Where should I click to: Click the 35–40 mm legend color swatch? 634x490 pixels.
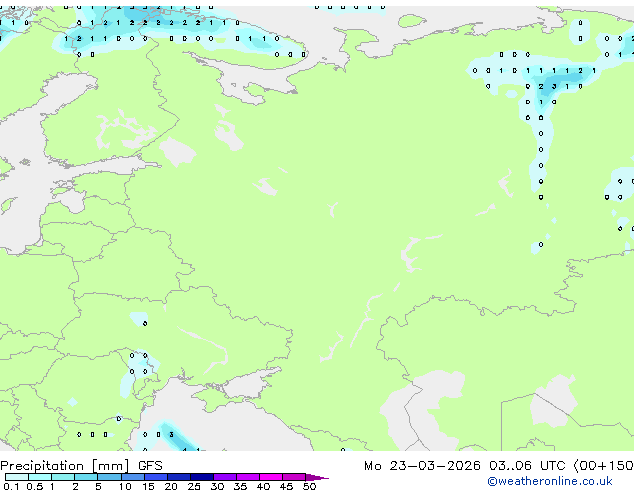248,477
